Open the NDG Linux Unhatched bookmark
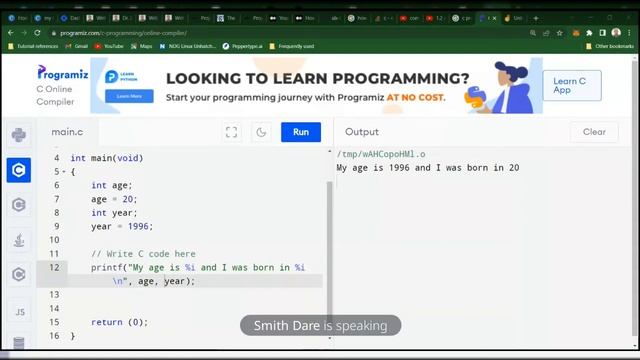The image size is (640, 360). [x=187, y=46]
